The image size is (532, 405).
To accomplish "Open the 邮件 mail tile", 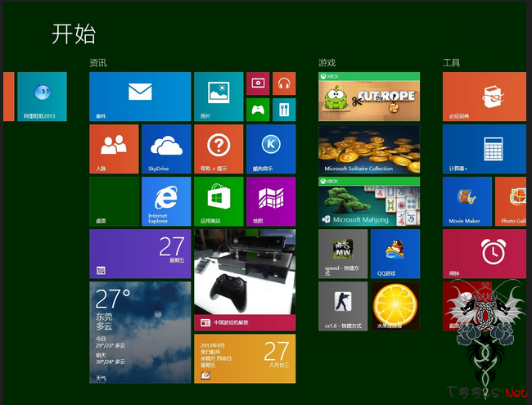I will pos(140,97).
